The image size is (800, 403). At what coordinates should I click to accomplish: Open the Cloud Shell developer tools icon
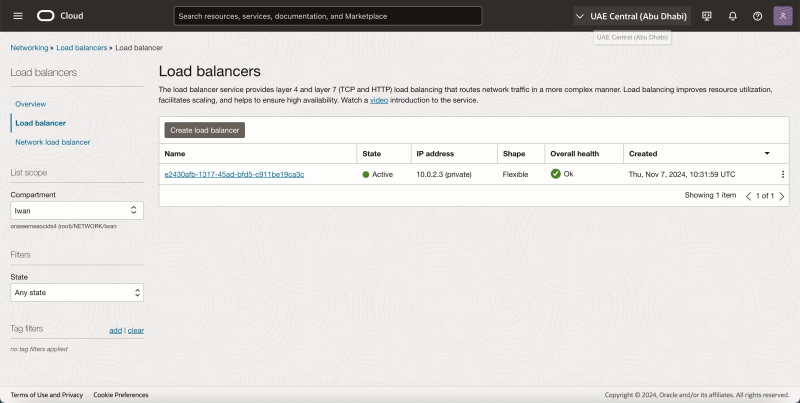point(707,16)
